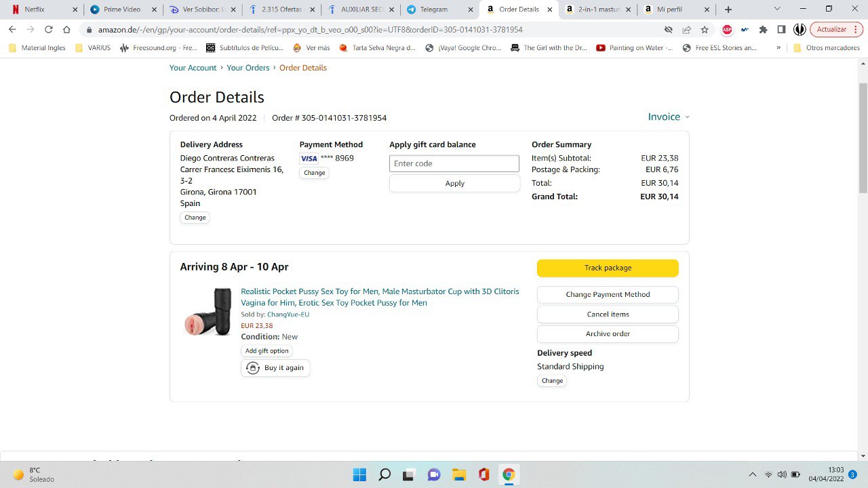Switch to the 2.315 Ofertas tab
Screen dimensions: 868x488
(x=281, y=9)
